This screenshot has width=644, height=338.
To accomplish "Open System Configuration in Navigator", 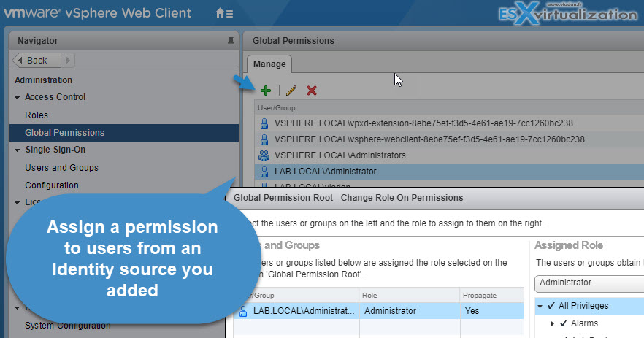I will [x=68, y=326].
